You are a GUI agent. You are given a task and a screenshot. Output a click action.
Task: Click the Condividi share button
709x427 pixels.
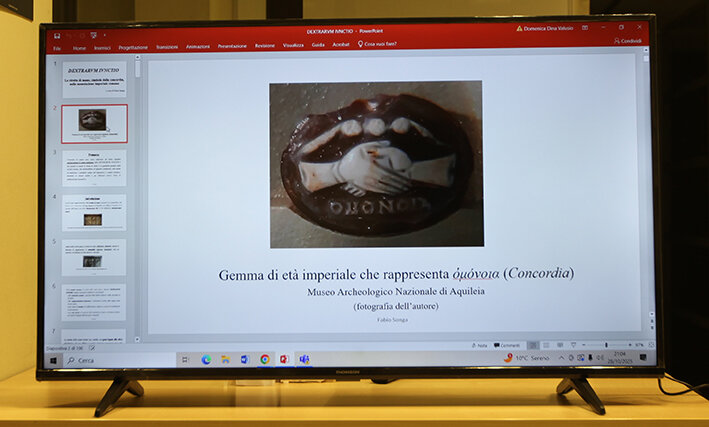pos(628,41)
